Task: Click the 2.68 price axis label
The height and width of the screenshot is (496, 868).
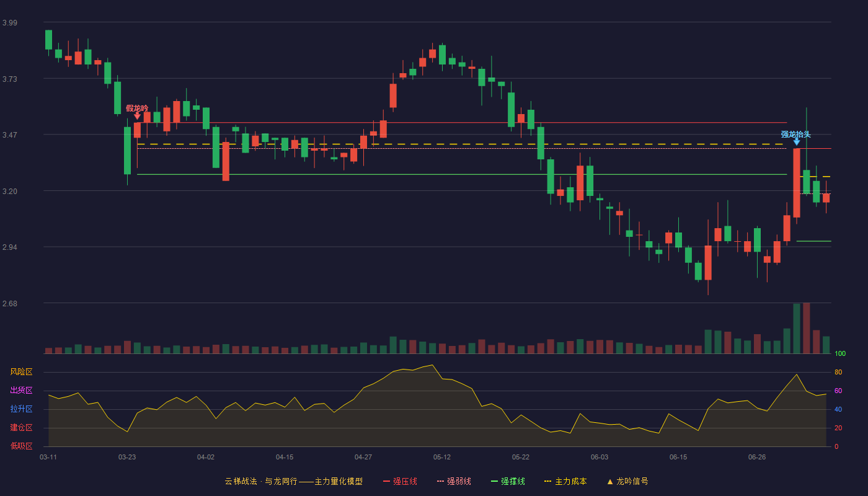Action: point(10,304)
